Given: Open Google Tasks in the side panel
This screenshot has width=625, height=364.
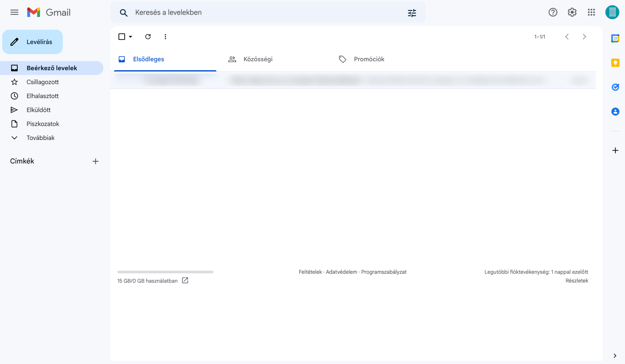Looking at the screenshot, I should click(616, 87).
